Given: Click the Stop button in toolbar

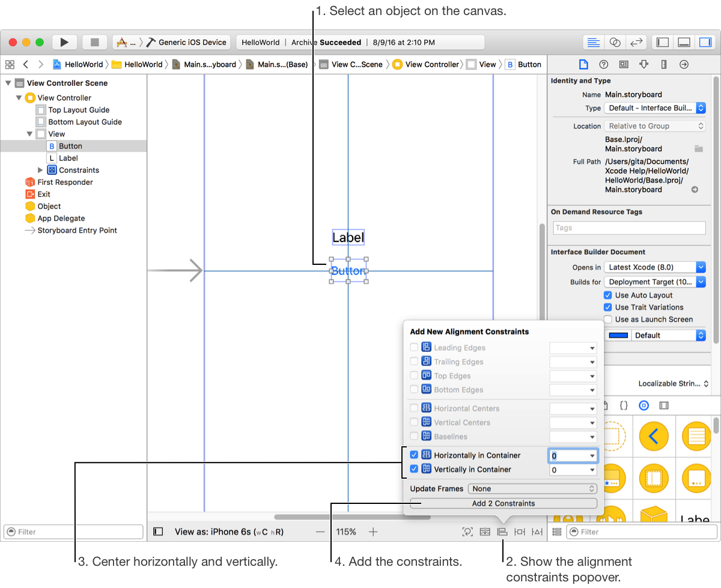Looking at the screenshot, I should [94, 42].
